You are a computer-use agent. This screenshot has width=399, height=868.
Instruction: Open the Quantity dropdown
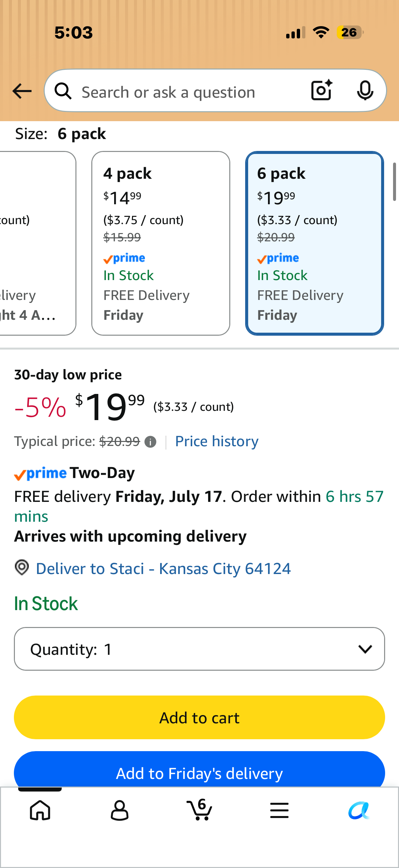(199, 649)
